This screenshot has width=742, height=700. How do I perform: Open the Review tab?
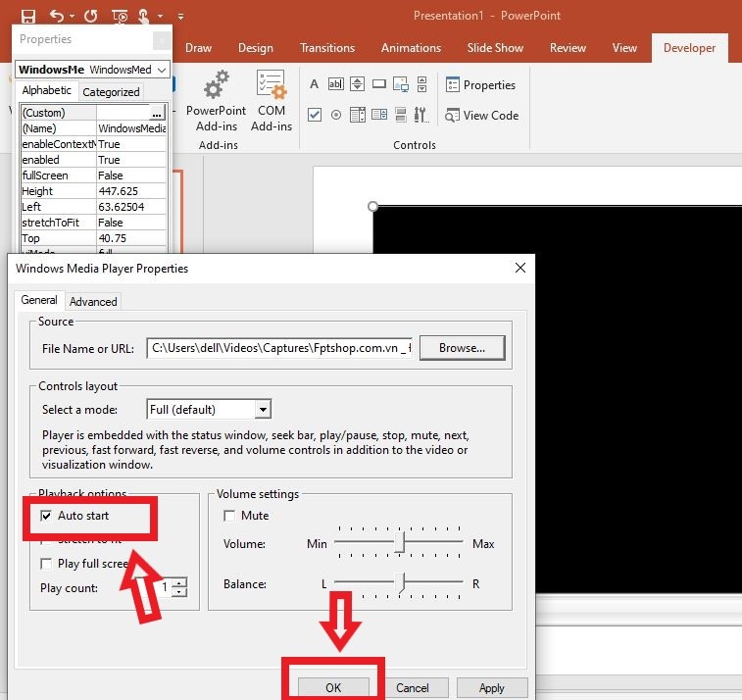click(568, 48)
